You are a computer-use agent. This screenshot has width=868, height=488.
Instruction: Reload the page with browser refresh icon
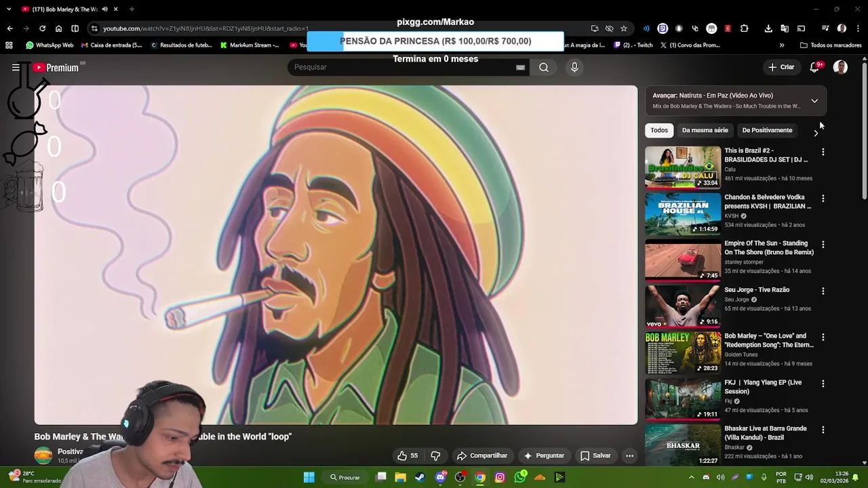[x=42, y=28]
